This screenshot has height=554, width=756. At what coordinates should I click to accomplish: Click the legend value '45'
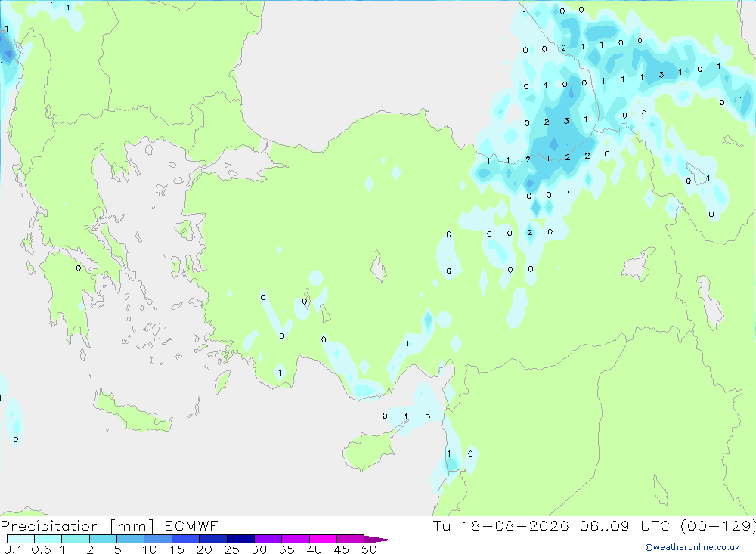342,549
